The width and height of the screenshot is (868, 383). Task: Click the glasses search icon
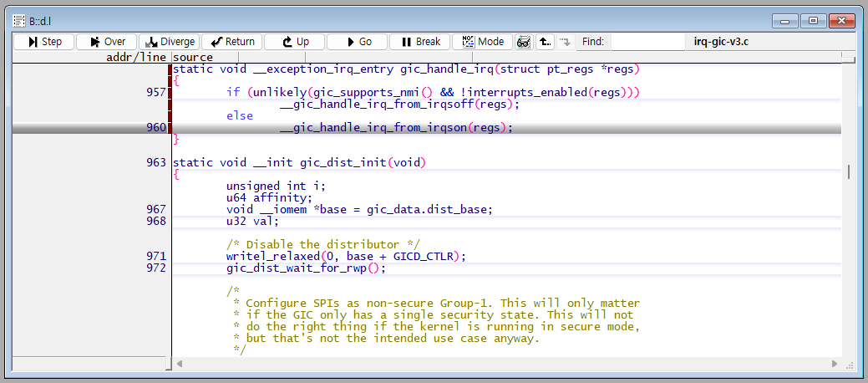[x=524, y=42]
